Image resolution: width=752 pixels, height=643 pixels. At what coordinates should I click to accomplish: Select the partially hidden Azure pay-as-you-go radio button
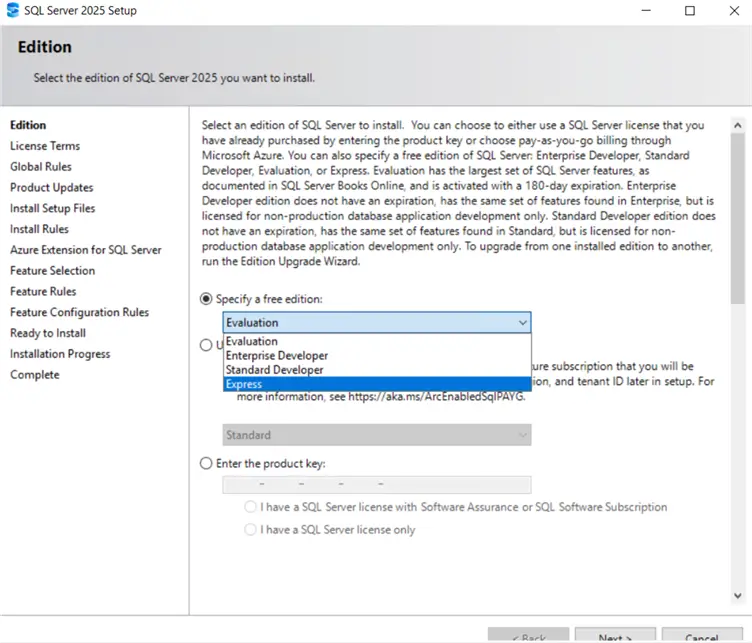click(x=206, y=345)
